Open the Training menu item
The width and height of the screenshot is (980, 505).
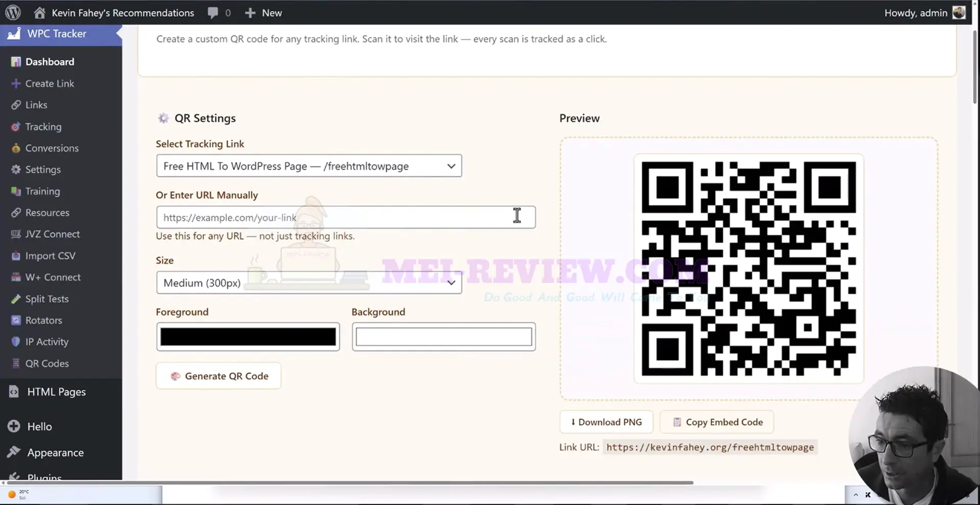pos(42,191)
